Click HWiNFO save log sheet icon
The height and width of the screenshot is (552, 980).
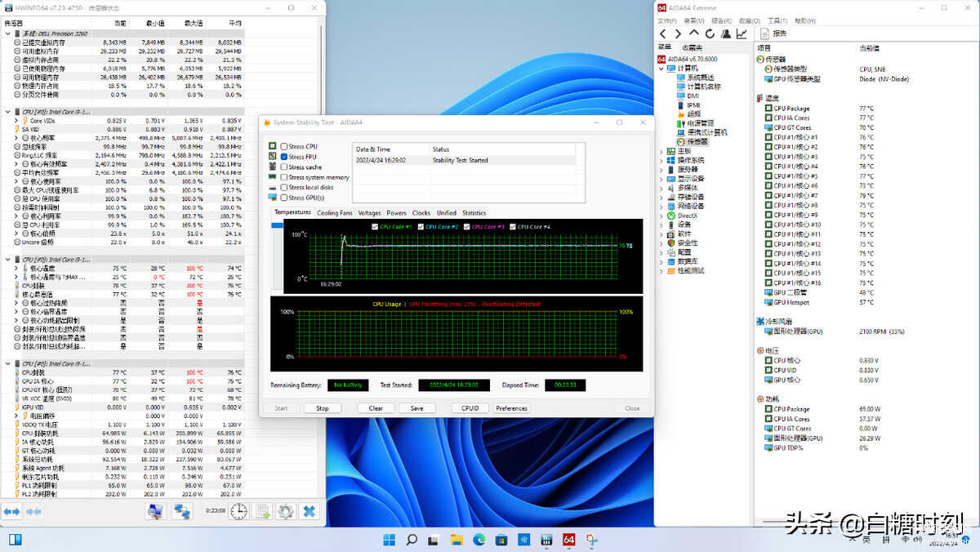[263, 511]
